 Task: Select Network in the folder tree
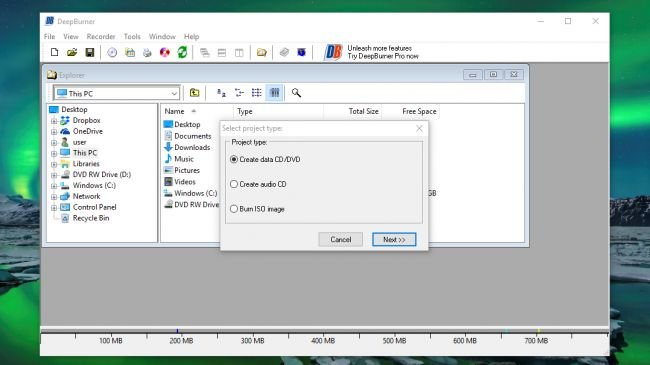click(x=86, y=196)
